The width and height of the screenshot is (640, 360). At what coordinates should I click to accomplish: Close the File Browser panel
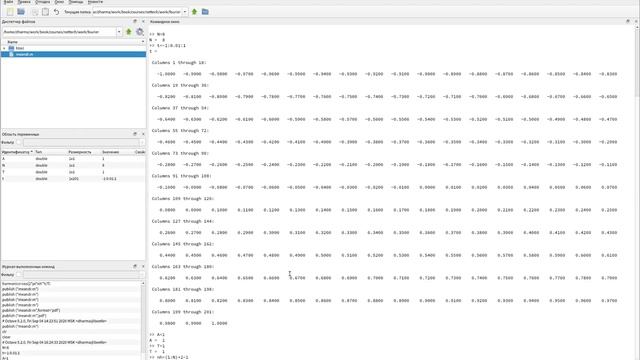point(143,21)
